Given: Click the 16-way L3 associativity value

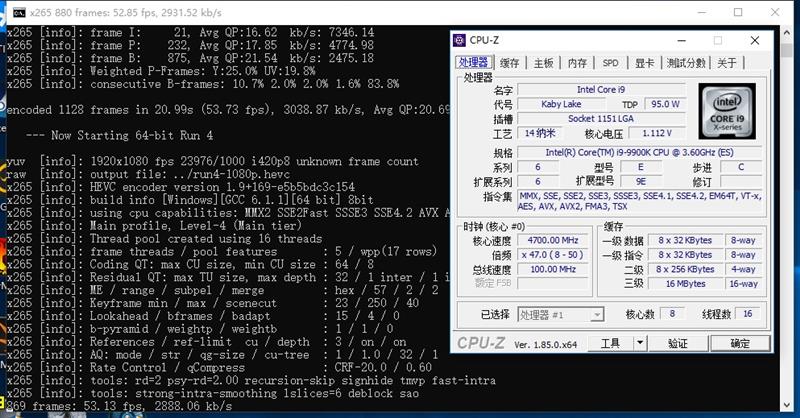Looking at the screenshot, I should (743, 284).
